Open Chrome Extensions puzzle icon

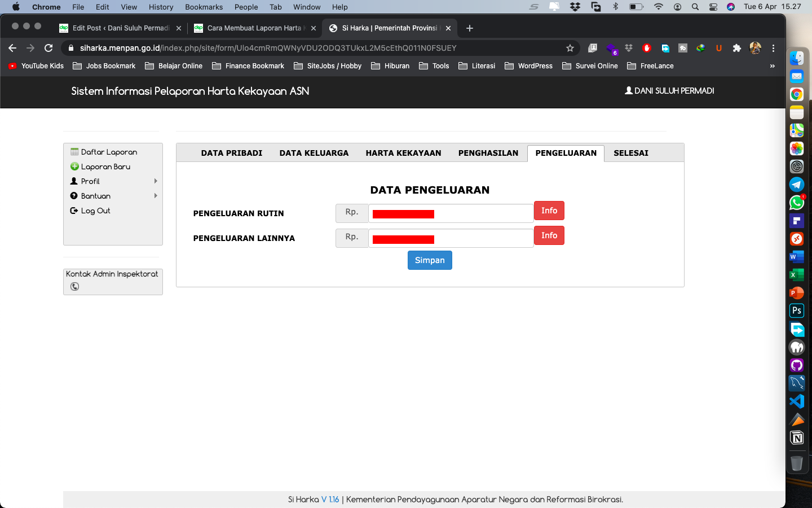pyautogui.click(x=736, y=48)
